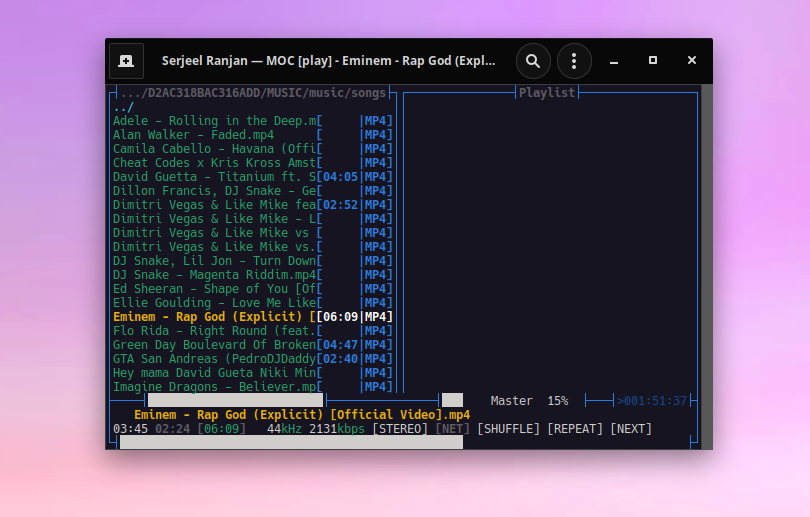Go up to parent directory ../
The image size is (810, 517).
pos(123,107)
